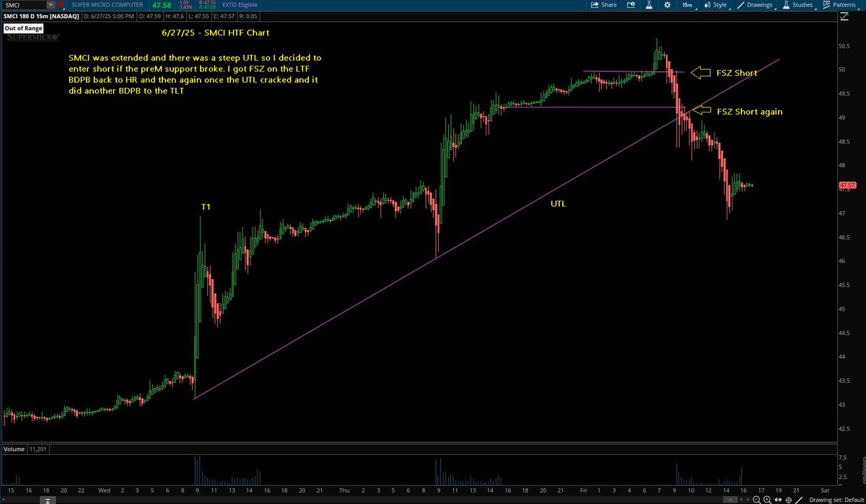Viewport: 866px width, 504px height.
Task: Open the 15m timeframe dropdown
Action: pyautogui.click(x=688, y=5)
